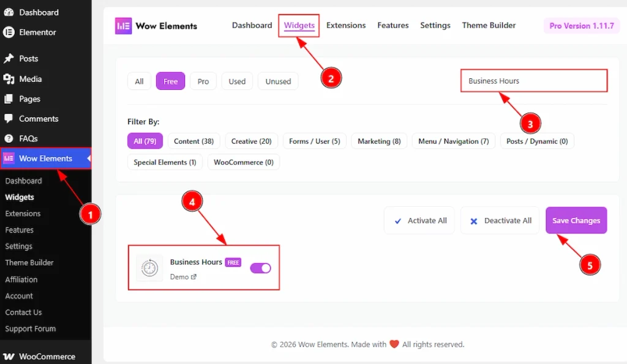The width and height of the screenshot is (627, 364).
Task: Open the Theme Builder tab
Action: pos(489,25)
